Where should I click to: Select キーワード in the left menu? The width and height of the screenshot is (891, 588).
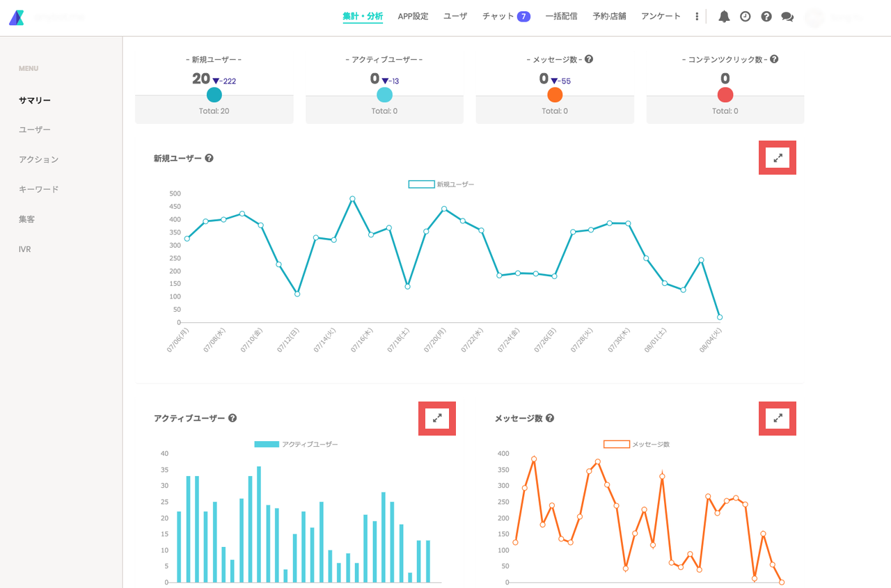pyautogui.click(x=39, y=189)
